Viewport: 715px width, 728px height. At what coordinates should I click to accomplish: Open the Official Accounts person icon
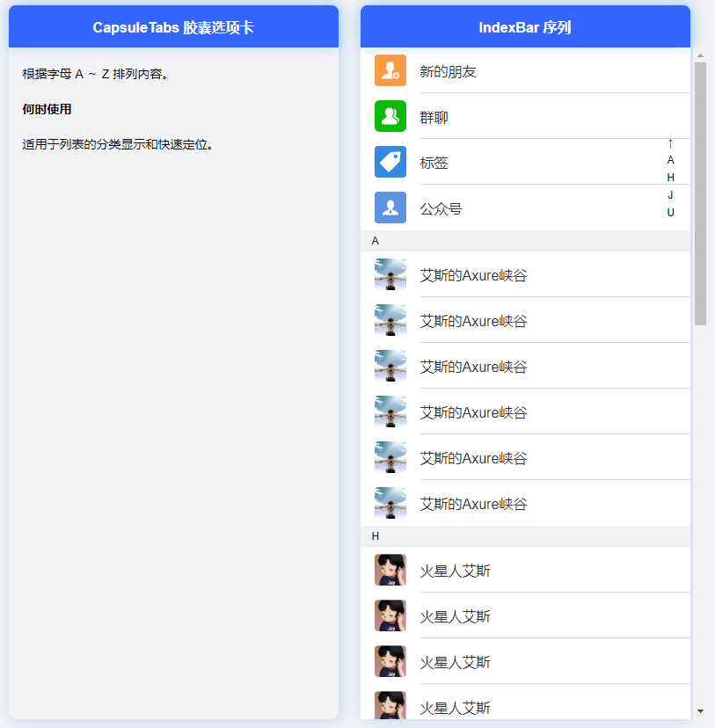(x=390, y=207)
